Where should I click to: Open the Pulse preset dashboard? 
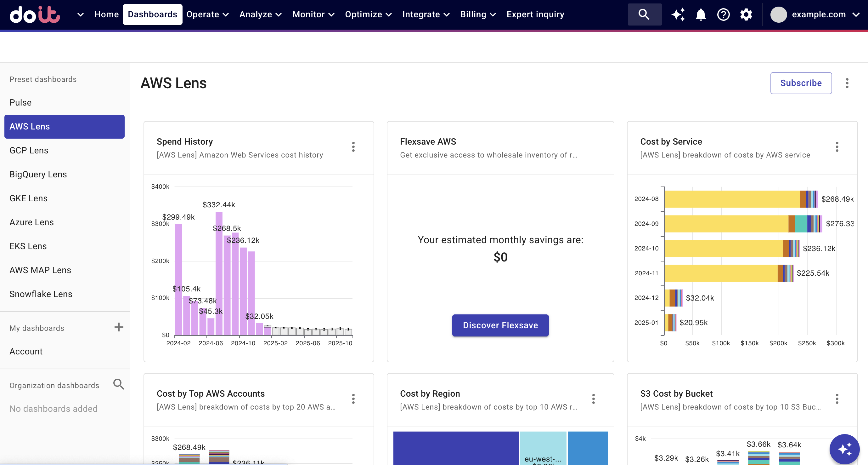tap(64, 102)
